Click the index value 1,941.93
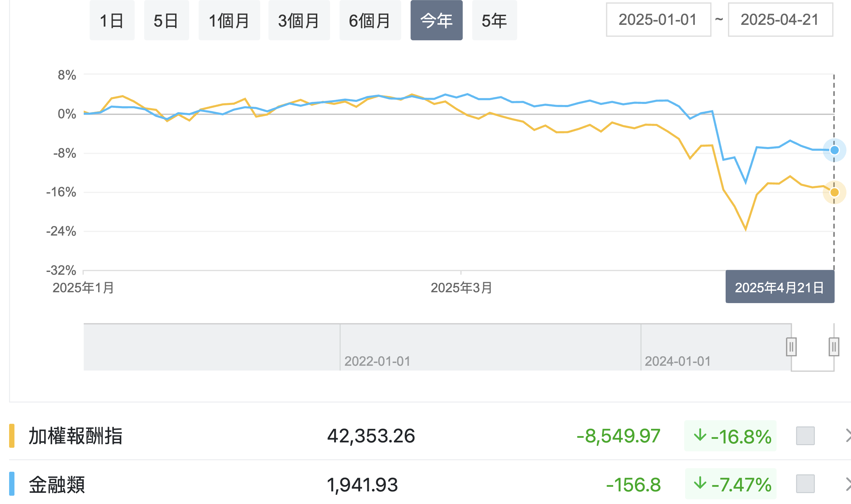This screenshot has width=851, height=504. [x=362, y=485]
